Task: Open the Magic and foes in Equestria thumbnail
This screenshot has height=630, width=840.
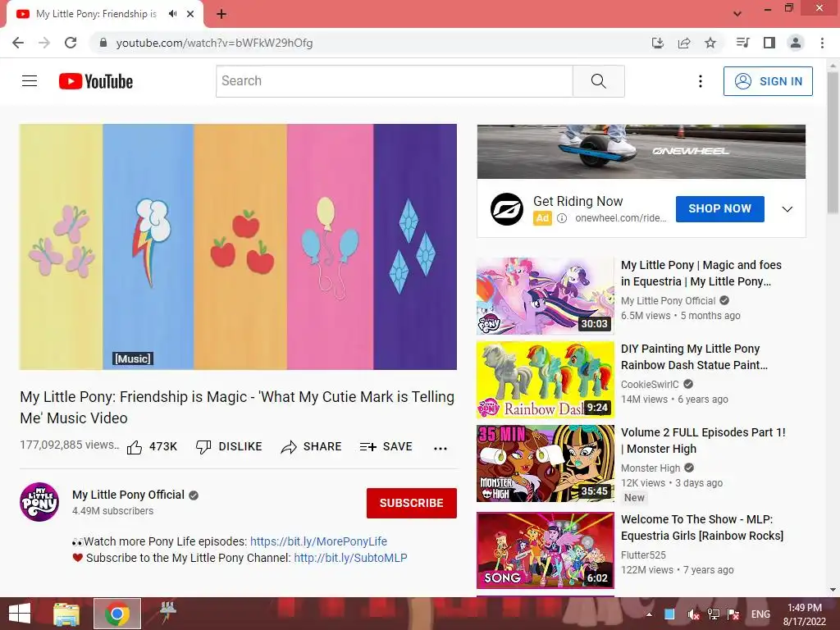Action: (546, 296)
